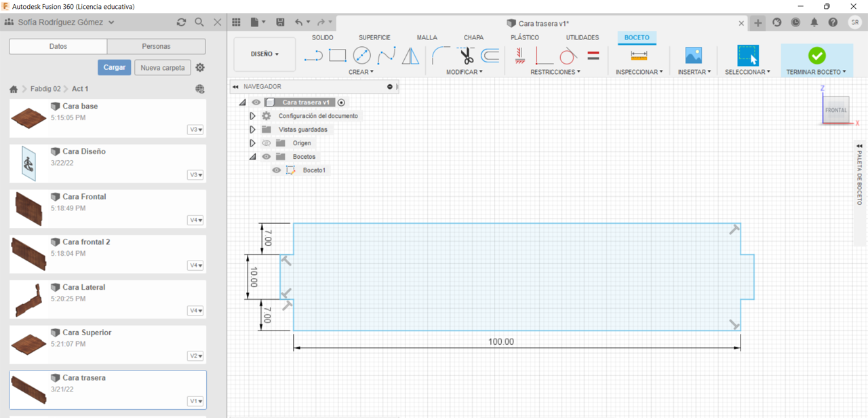Open the DISEÑO workspace dropdown
The width and height of the screenshot is (868, 418).
[264, 54]
